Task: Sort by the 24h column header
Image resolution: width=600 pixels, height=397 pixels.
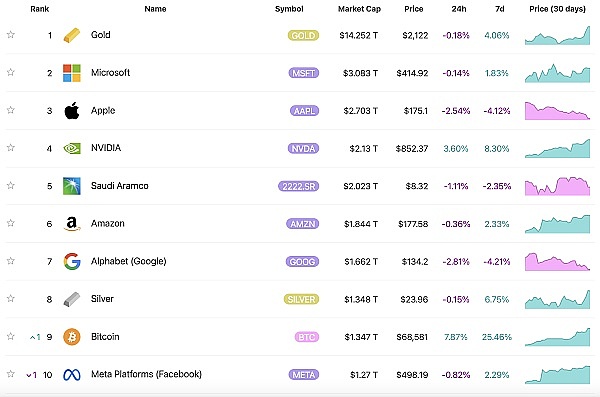Action: pos(459,9)
